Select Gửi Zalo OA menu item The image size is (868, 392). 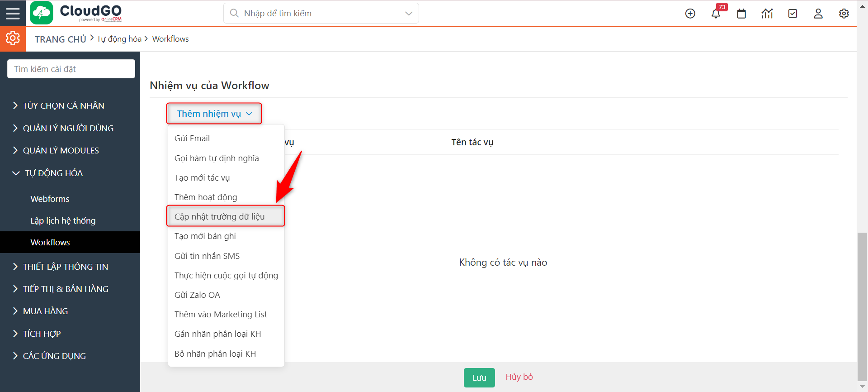pyautogui.click(x=197, y=295)
